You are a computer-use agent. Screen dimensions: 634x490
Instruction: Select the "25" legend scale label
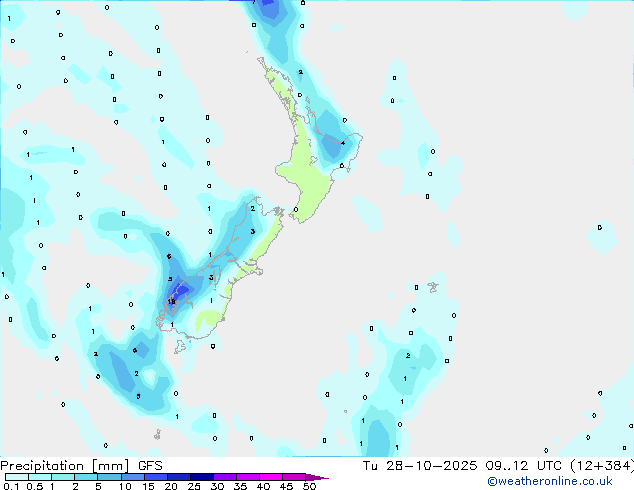pos(194,486)
